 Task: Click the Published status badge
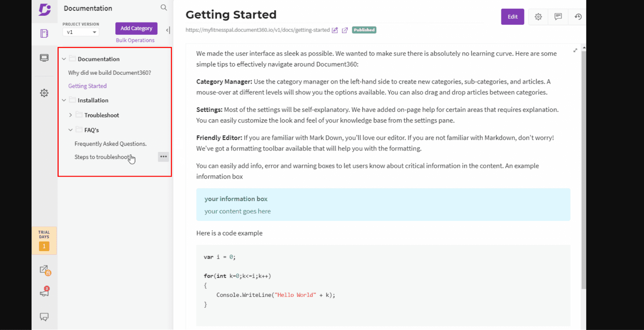point(364,30)
